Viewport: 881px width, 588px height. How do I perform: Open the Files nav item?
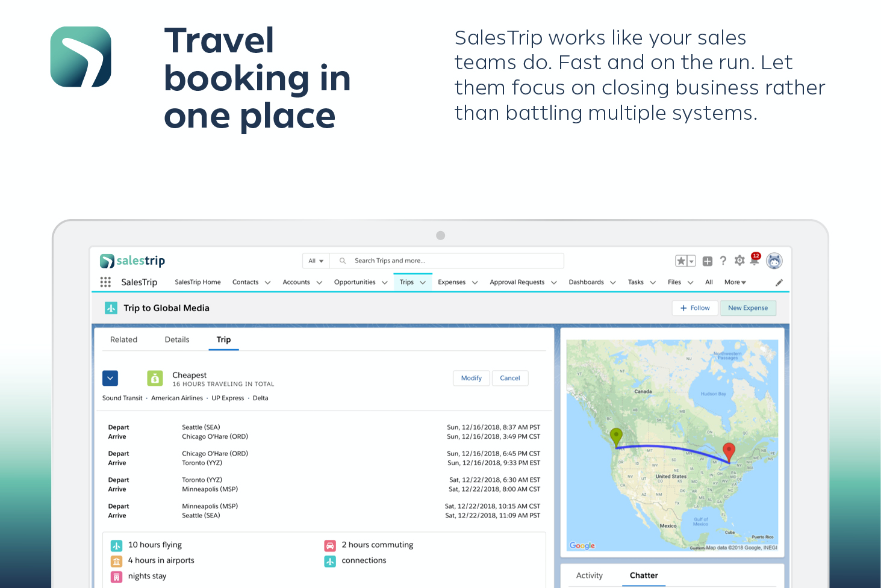coord(674,282)
